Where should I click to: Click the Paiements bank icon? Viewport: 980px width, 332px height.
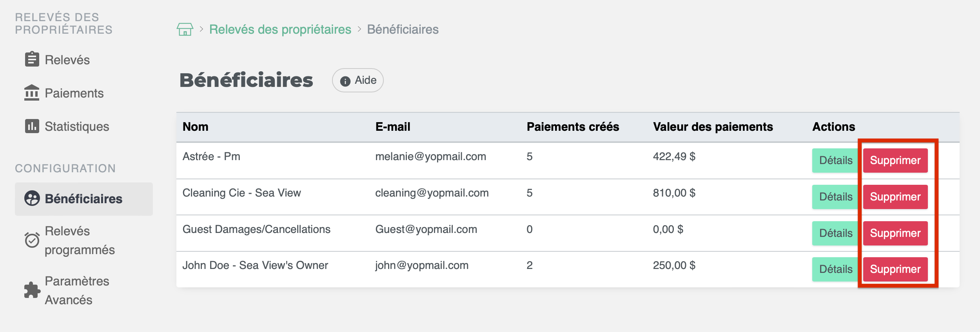point(32,93)
